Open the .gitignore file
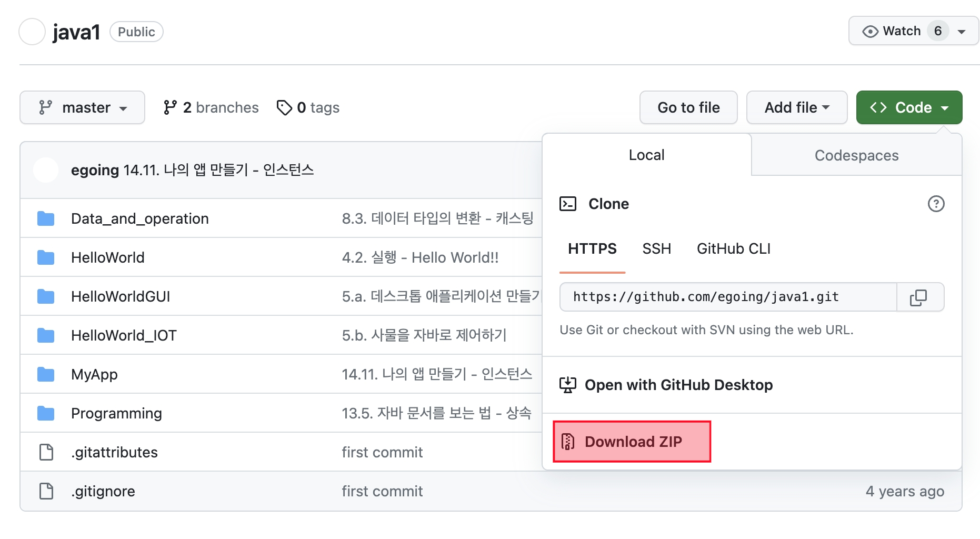This screenshot has width=980, height=539. 103,491
